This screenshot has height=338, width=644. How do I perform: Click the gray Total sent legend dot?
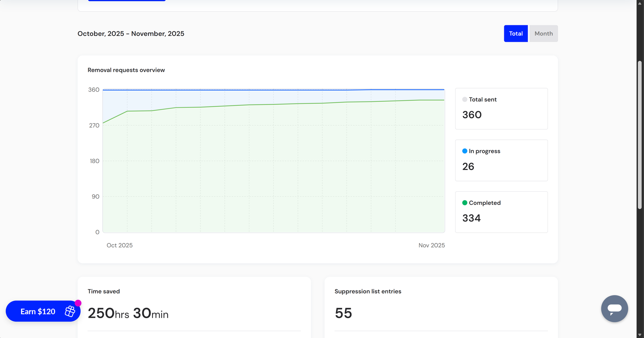point(464,100)
